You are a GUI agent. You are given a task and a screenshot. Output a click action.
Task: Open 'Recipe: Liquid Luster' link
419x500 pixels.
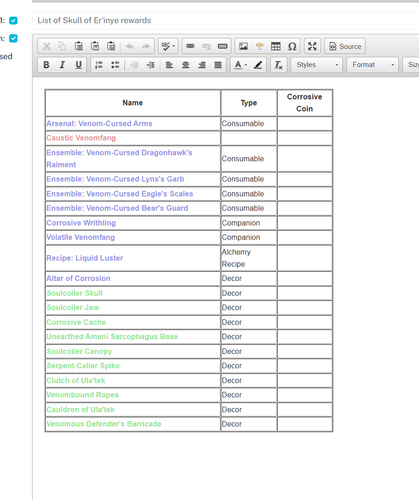pos(85,258)
